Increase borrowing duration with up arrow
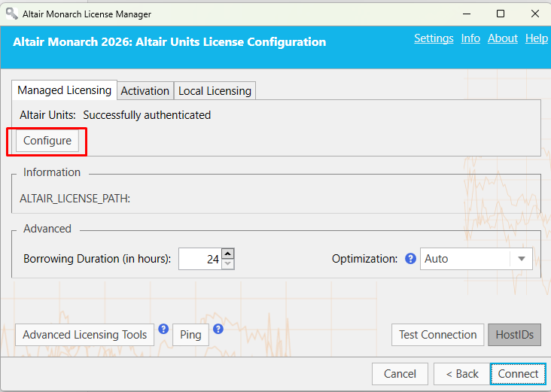This screenshot has height=392, width=551. [228, 254]
